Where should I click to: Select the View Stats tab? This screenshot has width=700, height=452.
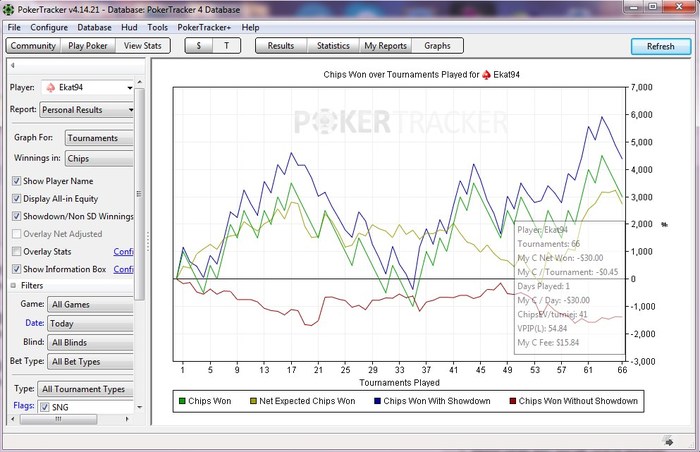(x=142, y=46)
